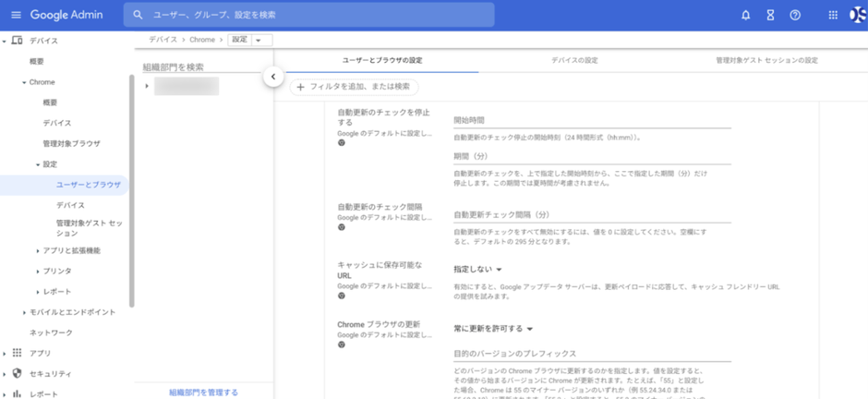Screen dimensions: 868x399
Task: Click the apps grid icon in sidebar
Action: pyautogui.click(x=17, y=353)
